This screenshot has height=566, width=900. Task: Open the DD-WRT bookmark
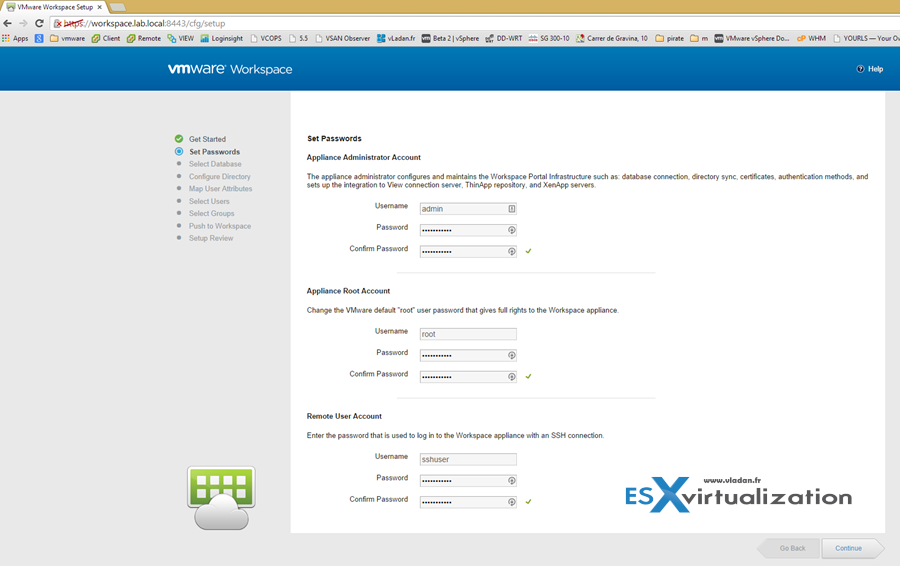504,38
